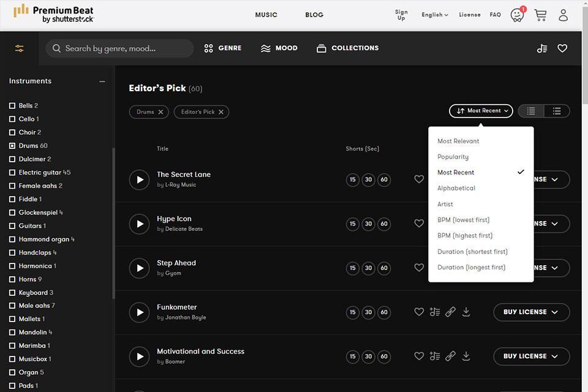Check the Electric guitar instrument filter
The image size is (588, 392).
coord(12,173)
